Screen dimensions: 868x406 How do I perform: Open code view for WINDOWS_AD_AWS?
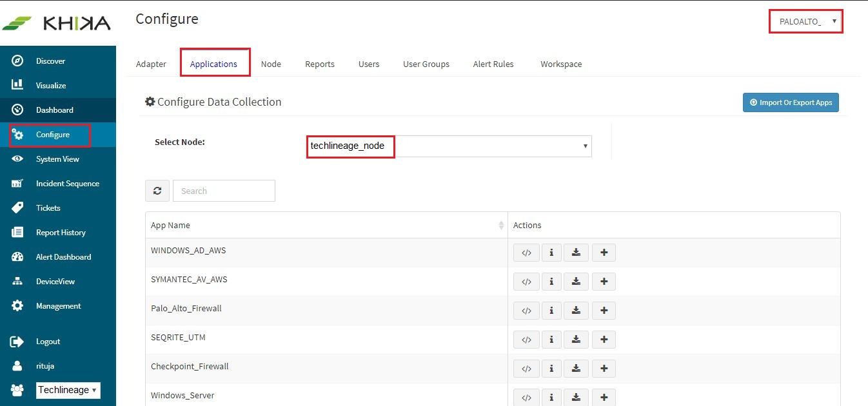pyautogui.click(x=526, y=253)
